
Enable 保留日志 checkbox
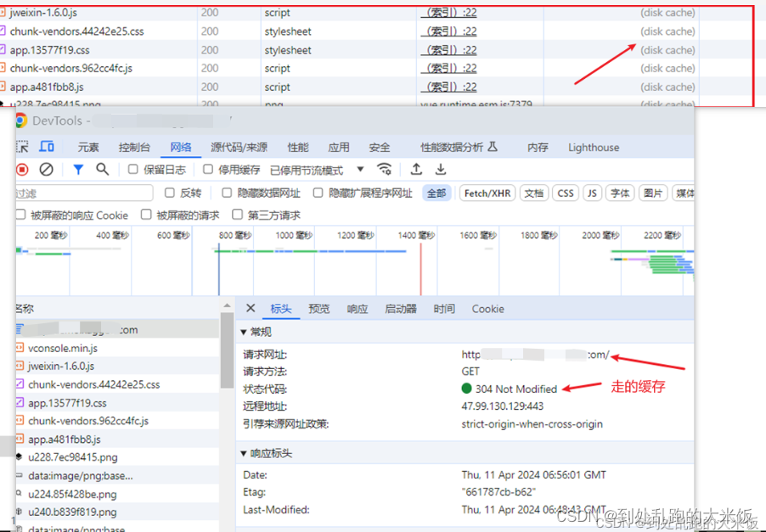point(132,169)
